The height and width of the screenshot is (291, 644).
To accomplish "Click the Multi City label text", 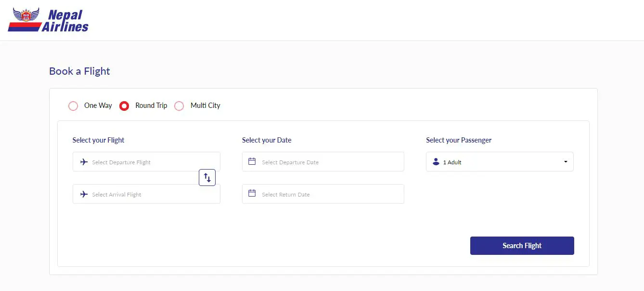I will pos(206,106).
